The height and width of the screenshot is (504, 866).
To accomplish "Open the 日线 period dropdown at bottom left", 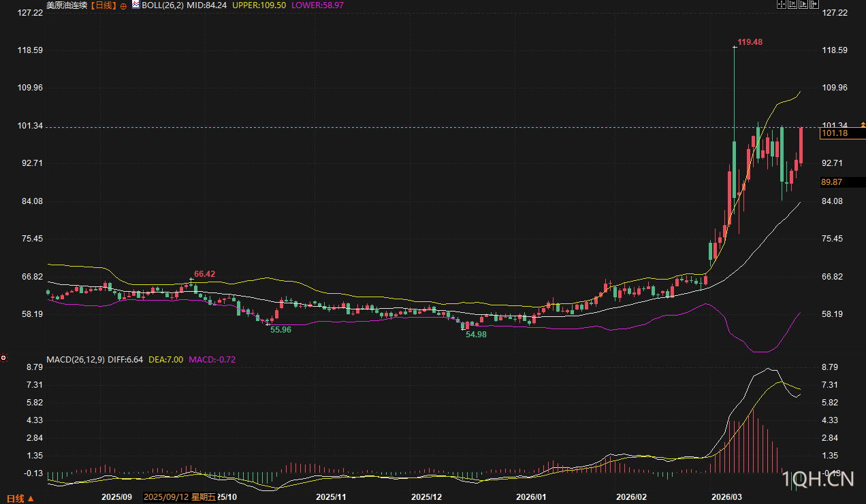I will point(19,498).
